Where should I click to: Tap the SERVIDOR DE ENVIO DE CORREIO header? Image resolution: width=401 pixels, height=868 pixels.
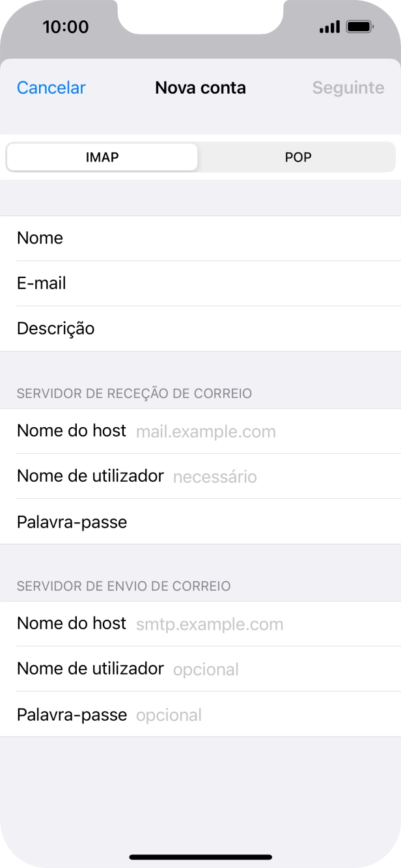coord(124,586)
